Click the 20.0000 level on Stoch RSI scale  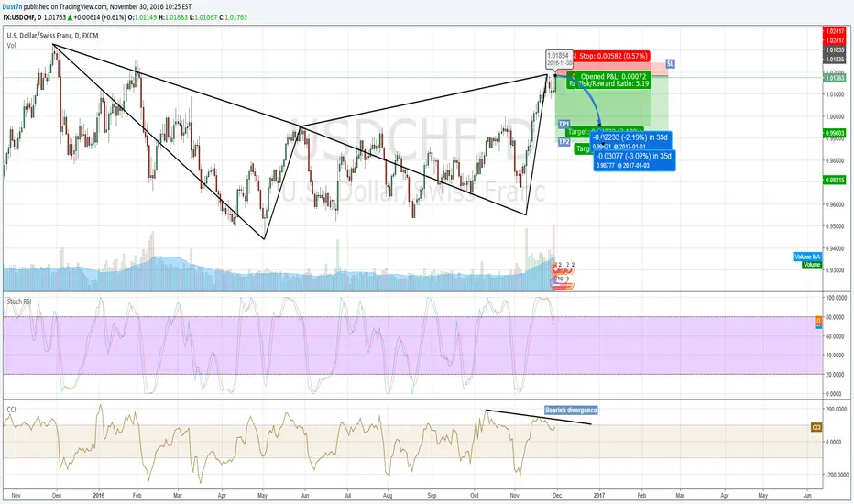(836, 374)
